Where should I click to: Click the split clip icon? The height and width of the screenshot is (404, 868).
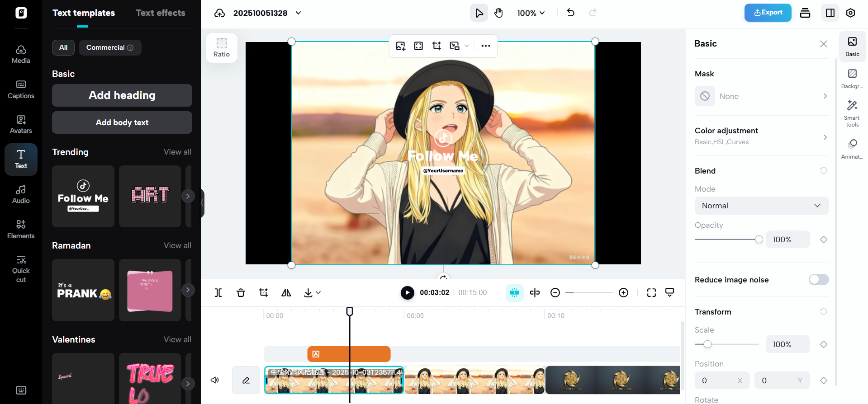(x=218, y=293)
